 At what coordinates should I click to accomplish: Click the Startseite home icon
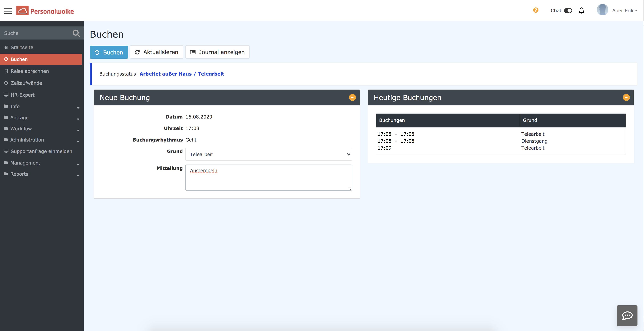(x=6, y=47)
